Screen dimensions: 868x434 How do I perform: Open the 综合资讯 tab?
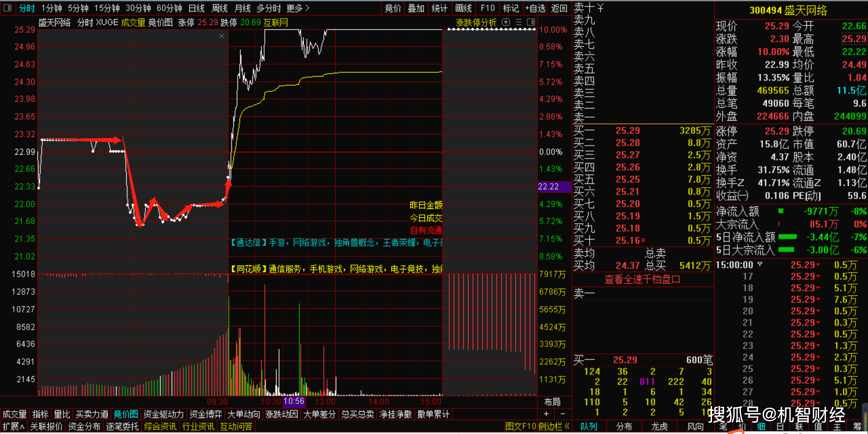click(x=160, y=426)
